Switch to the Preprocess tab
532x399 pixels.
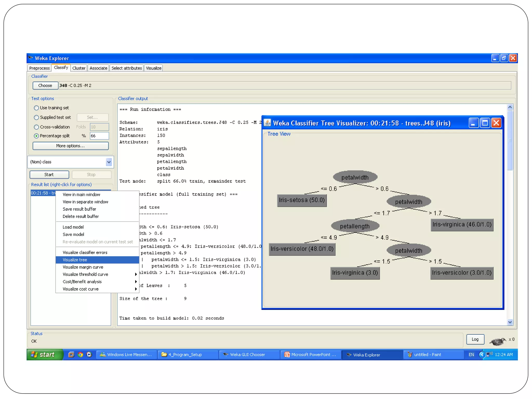coord(39,68)
